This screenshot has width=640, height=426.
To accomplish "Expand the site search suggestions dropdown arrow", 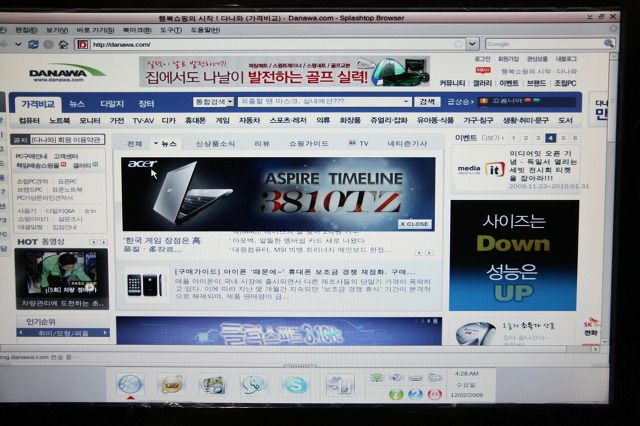I will pos(406,101).
